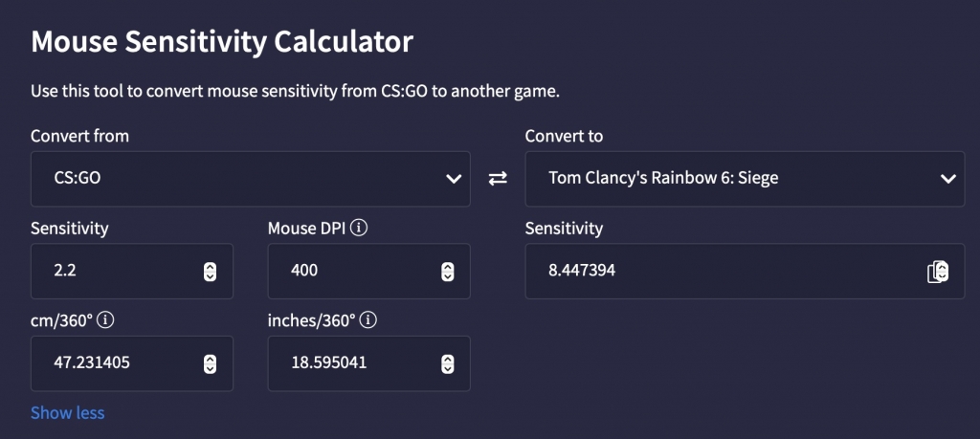Click the inches/360° field stepper arrows

(447, 363)
